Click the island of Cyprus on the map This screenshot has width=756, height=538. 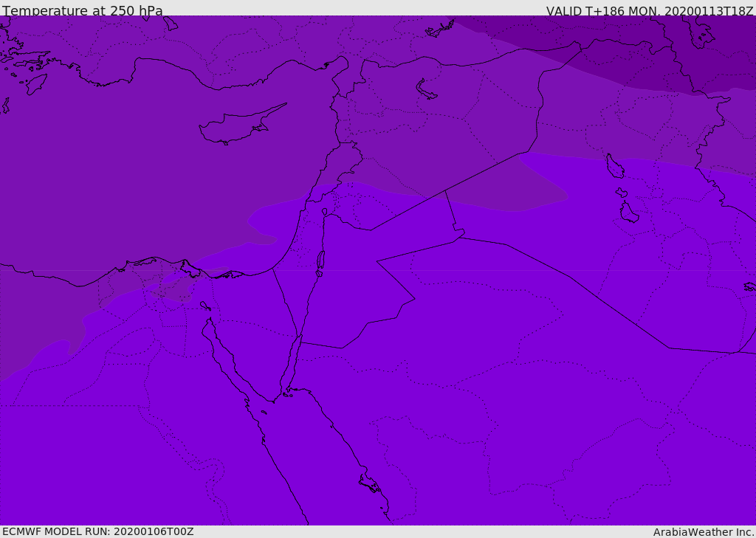pyautogui.click(x=241, y=125)
